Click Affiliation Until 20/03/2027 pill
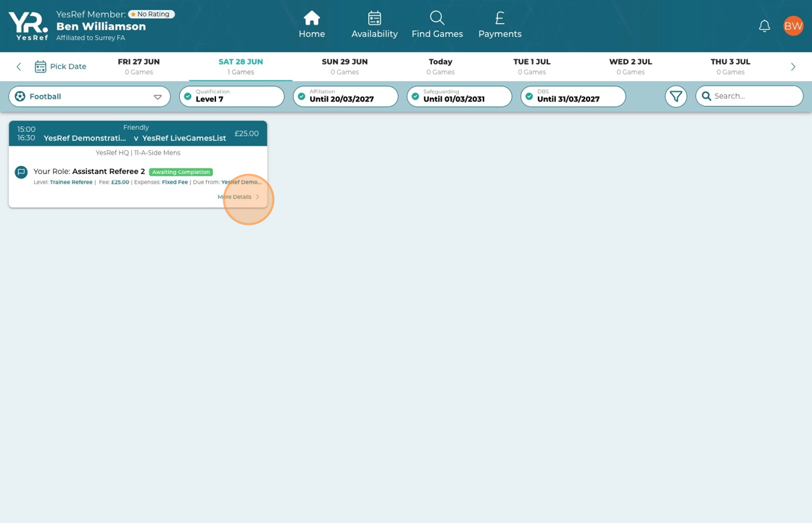 [346, 96]
